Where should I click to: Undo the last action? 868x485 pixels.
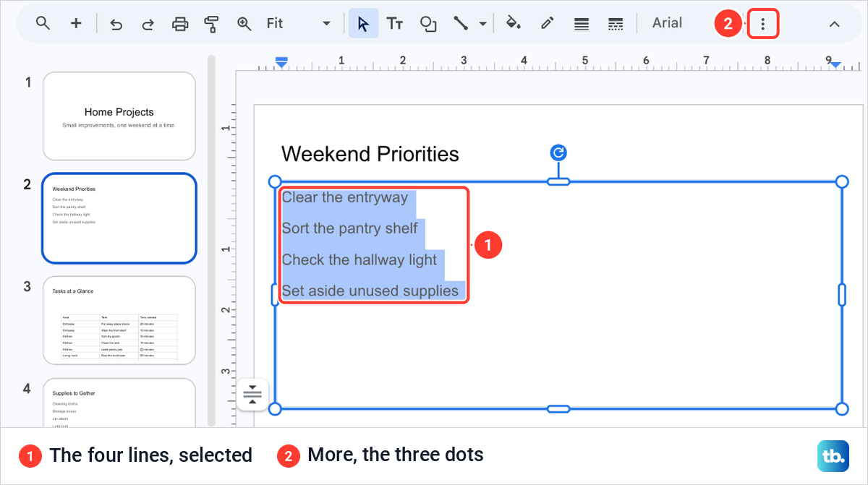(x=116, y=24)
